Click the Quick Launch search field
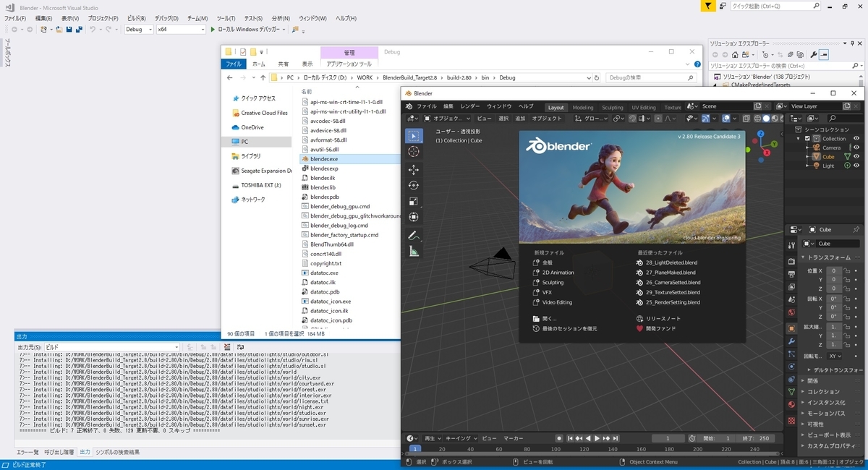 pyautogui.click(x=775, y=6)
